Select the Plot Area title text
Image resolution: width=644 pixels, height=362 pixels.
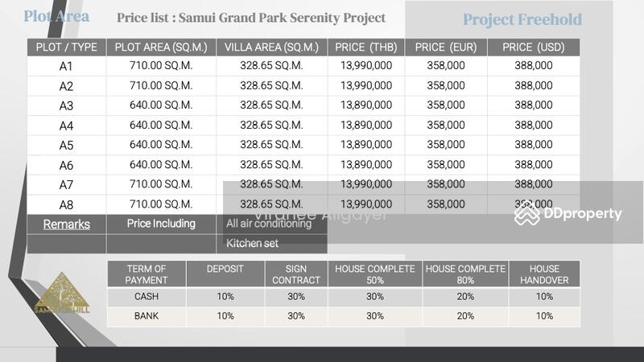point(56,17)
